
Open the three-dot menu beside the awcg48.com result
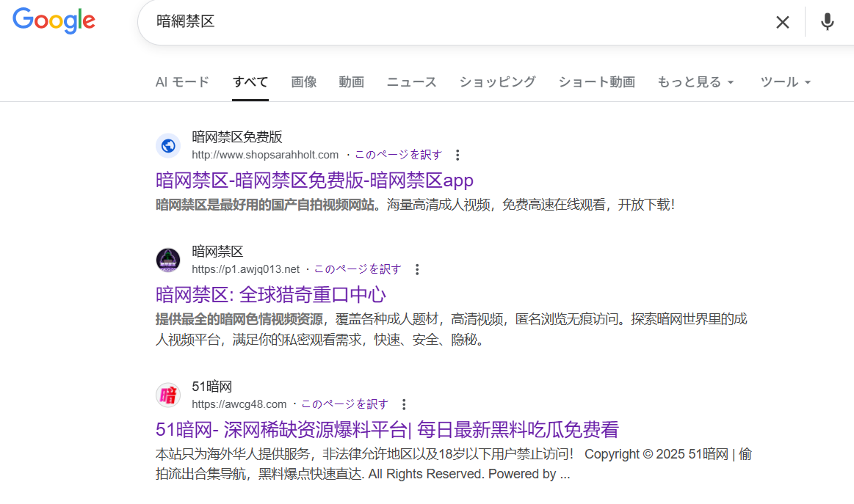(x=404, y=404)
